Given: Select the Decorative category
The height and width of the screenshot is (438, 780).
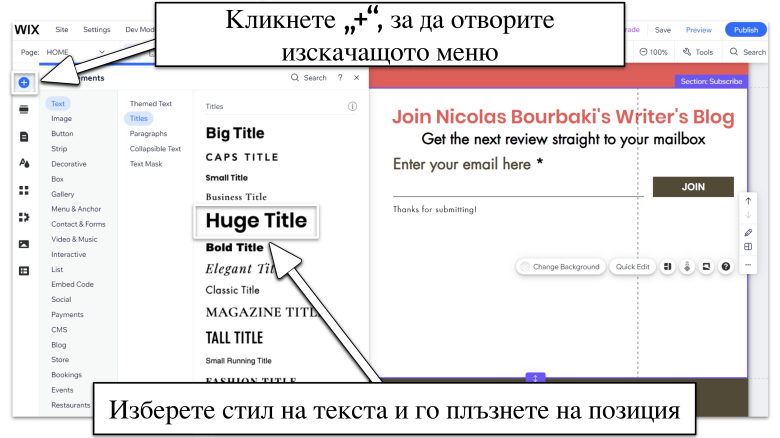Looking at the screenshot, I should click(69, 164).
